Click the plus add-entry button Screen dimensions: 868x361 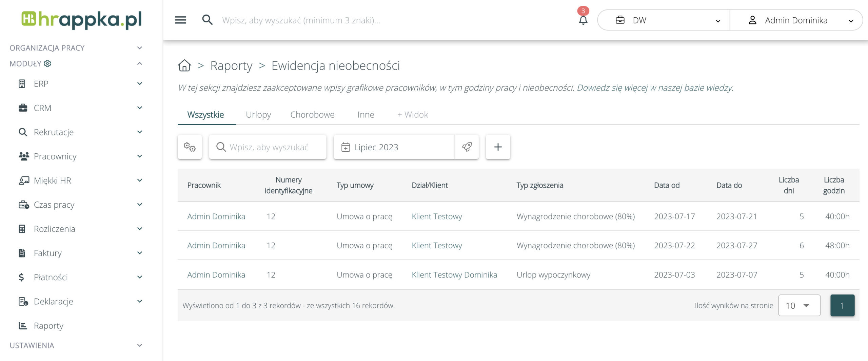[498, 147]
